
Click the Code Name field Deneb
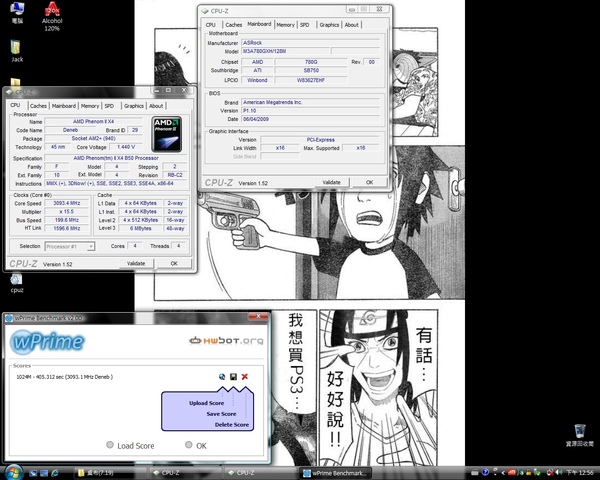(70, 130)
